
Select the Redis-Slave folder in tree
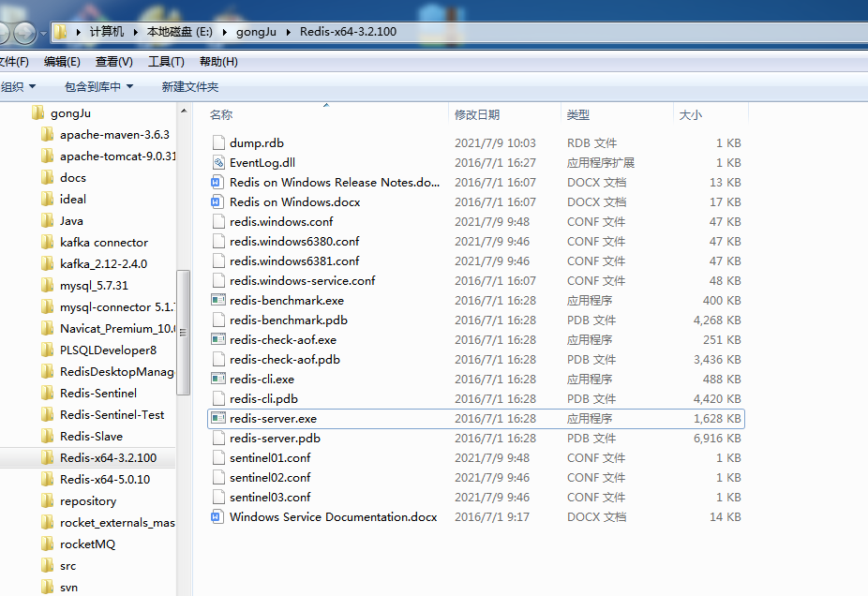click(x=91, y=436)
